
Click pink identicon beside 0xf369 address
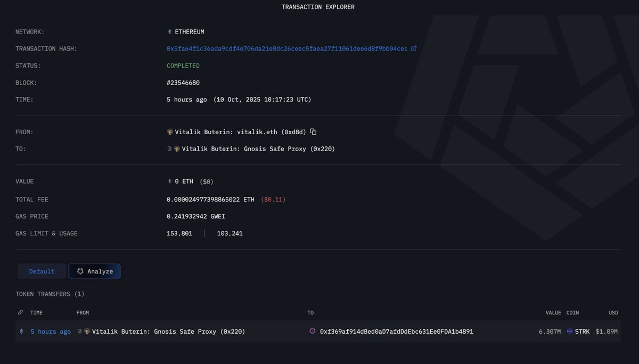(x=313, y=332)
